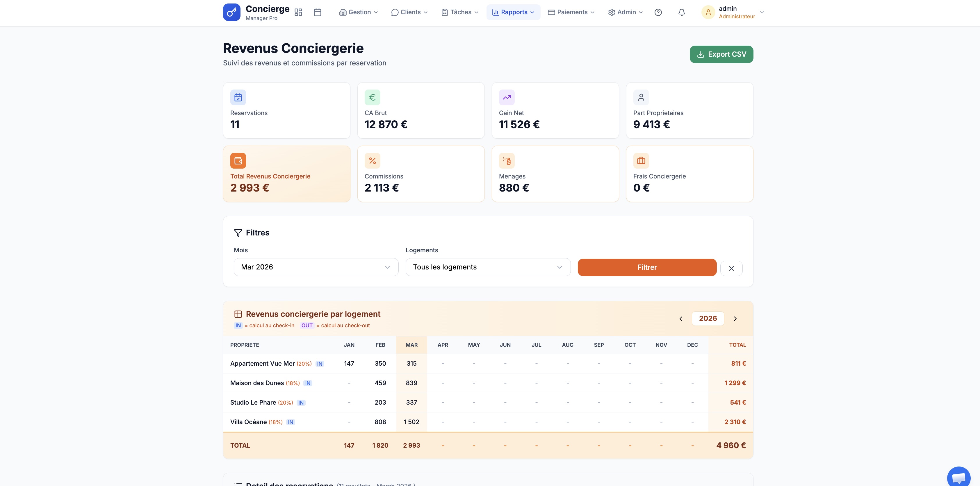Open the dashboard grid icon in the navbar
Image resolution: width=980 pixels, height=486 pixels.
tap(298, 12)
